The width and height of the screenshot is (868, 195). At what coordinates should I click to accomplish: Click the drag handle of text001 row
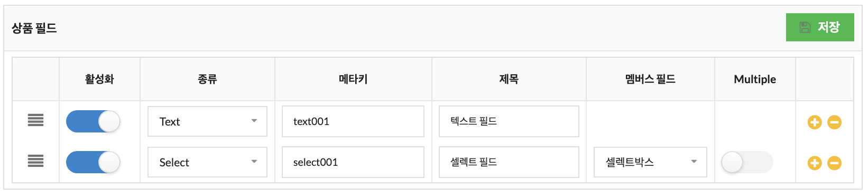click(35, 120)
